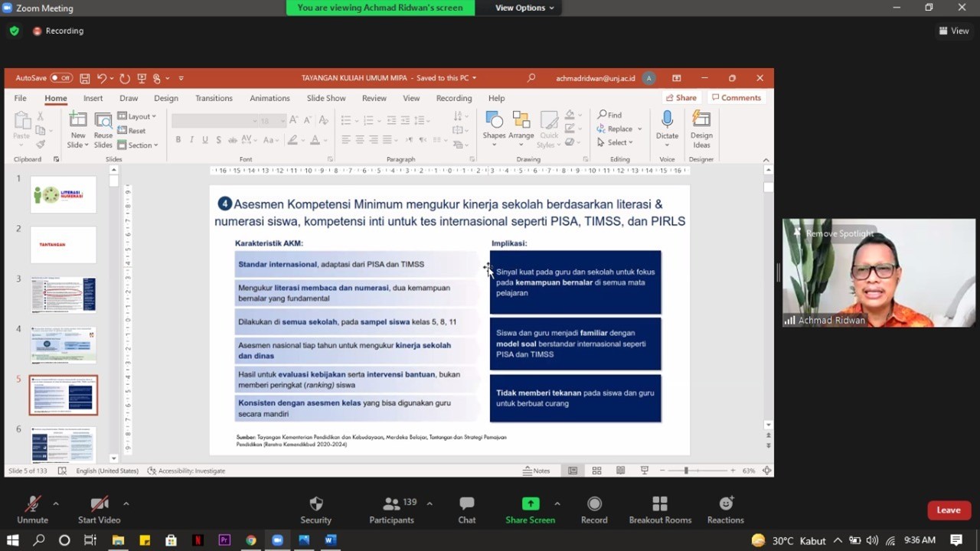Toggle text Shadow formatting
The height and width of the screenshot is (551, 980).
(x=219, y=140)
